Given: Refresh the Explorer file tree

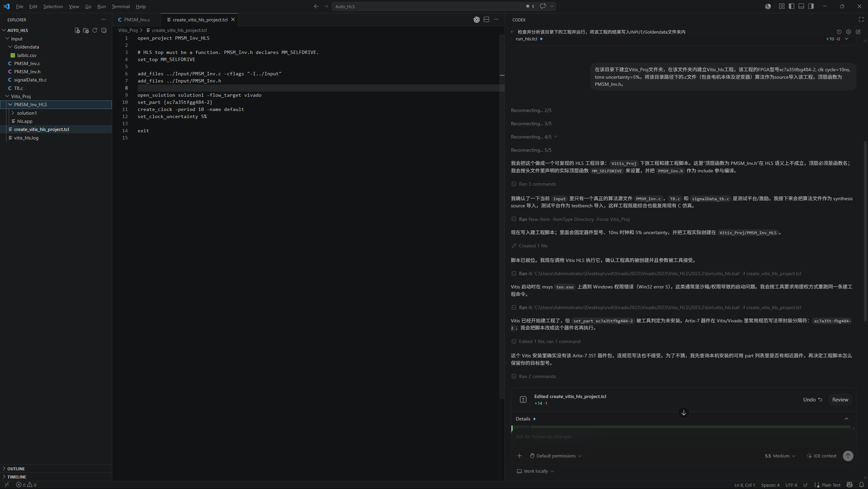Looking at the screenshot, I should pyautogui.click(x=95, y=30).
